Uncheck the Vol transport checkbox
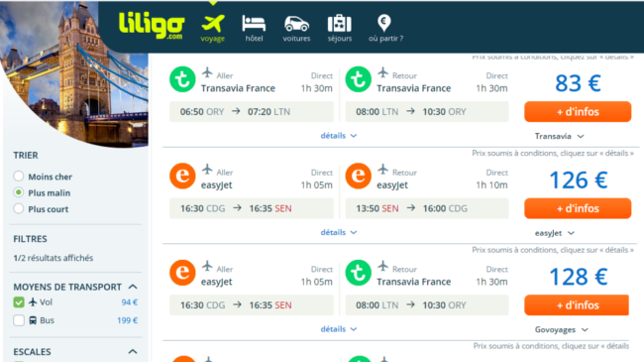644x362 pixels. pos(19,302)
